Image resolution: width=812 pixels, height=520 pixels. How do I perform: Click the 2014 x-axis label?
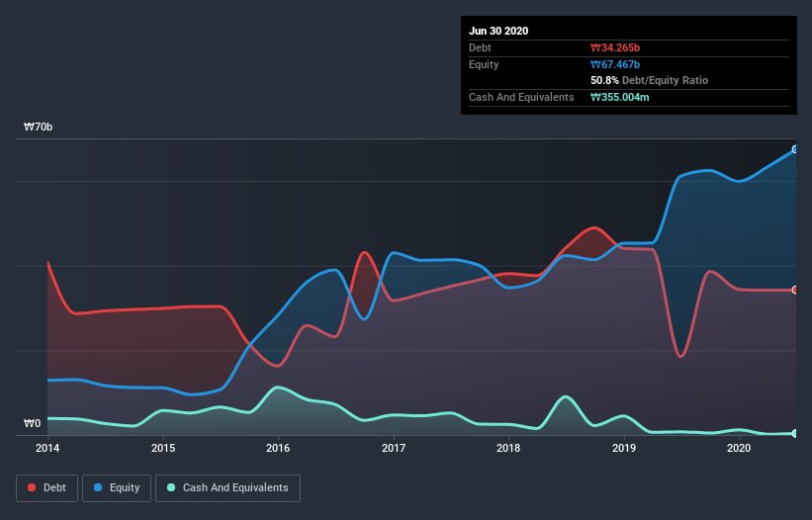point(47,448)
